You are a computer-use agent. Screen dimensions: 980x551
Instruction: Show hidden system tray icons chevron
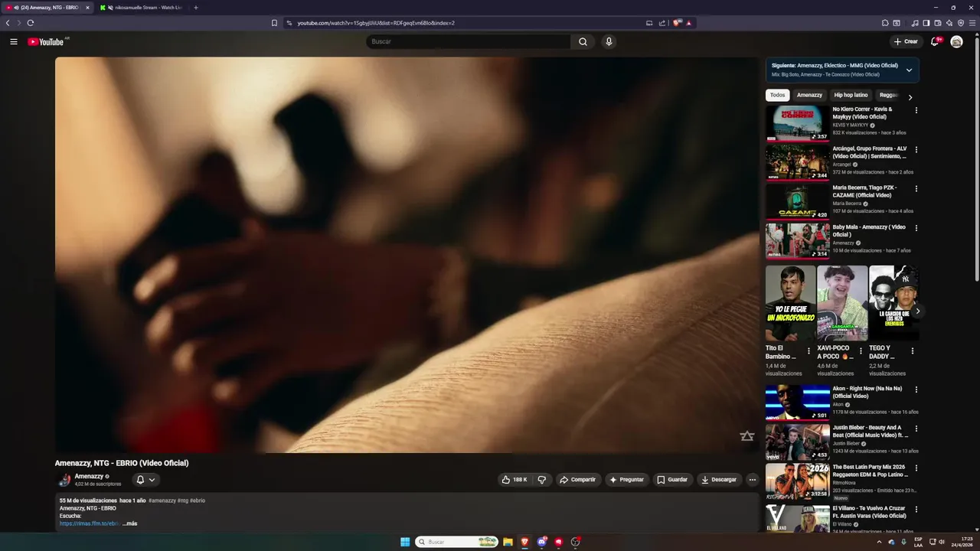879,542
